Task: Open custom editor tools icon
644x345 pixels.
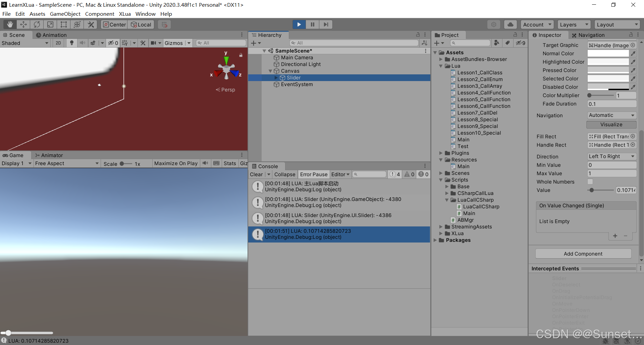Action: click(91, 24)
